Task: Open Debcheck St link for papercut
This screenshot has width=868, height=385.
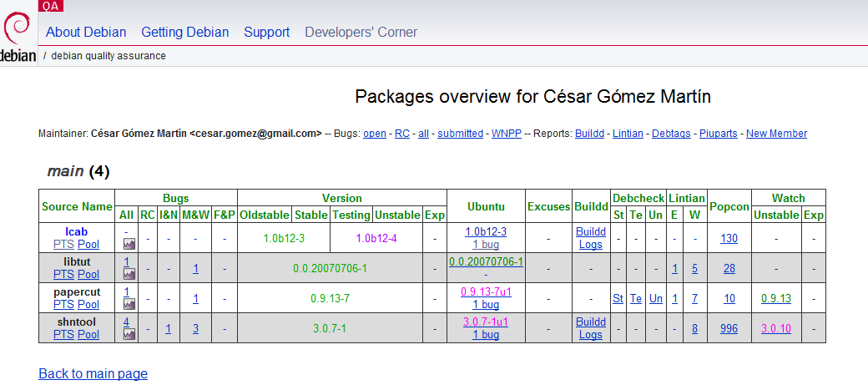Action: (x=618, y=299)
